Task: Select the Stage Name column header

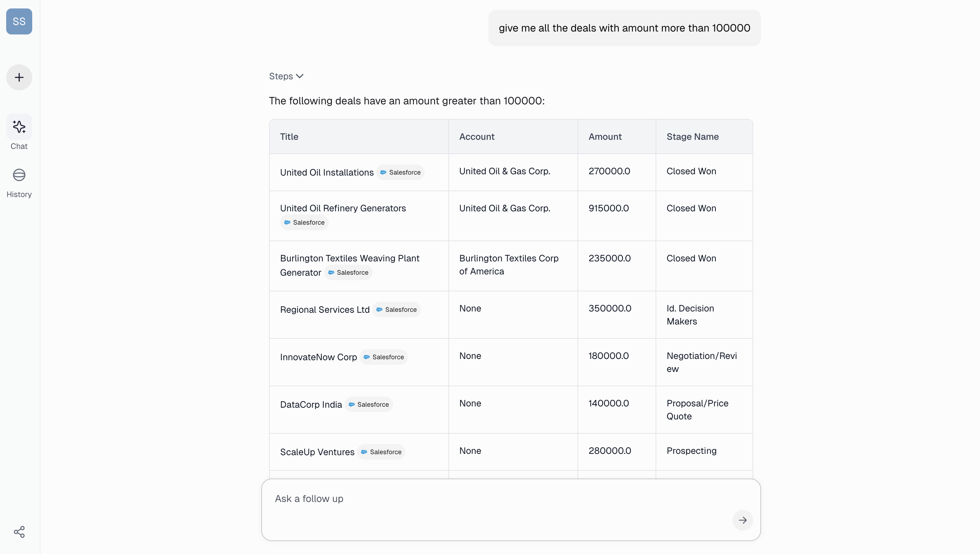Action: tap(692, 137)
